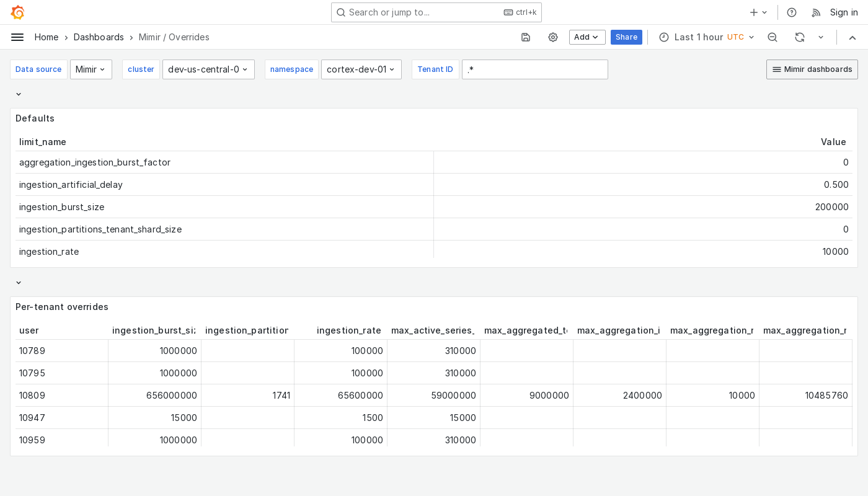The height and width of the screenshot is (496, 868).
Task: Go to Dashboards breadcrumb
Action: coord(99,37)
